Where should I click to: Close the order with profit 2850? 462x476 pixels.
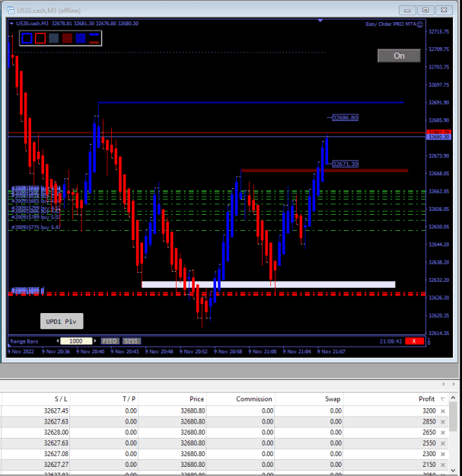443,422
